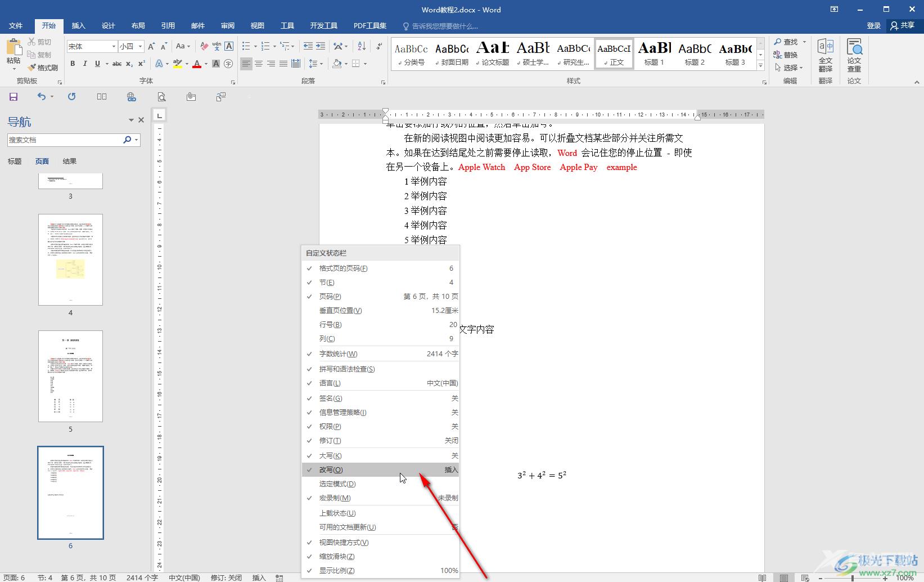924x582 pixels.
Task: Toggle Italic formatting
Action: tap(85, 64)
